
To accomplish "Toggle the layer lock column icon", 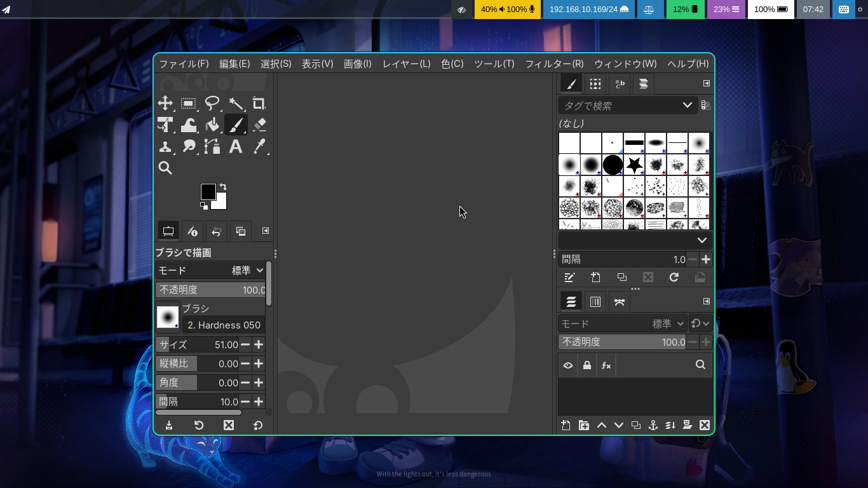I will pyautogui.click(x=587, y=365).
